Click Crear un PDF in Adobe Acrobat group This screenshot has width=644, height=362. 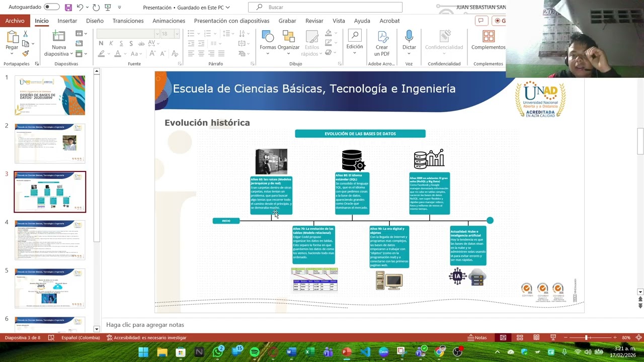click(382, 43)
